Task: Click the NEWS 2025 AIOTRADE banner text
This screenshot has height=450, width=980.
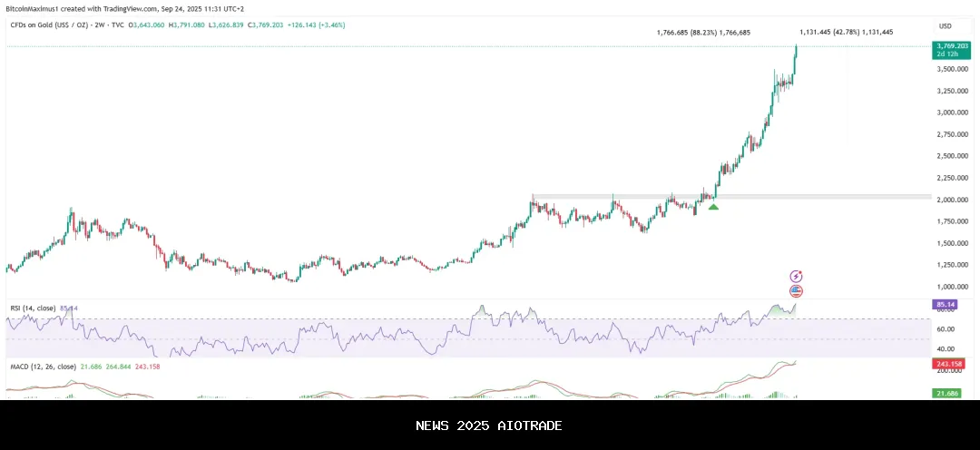Action: (x=489, y=426)
